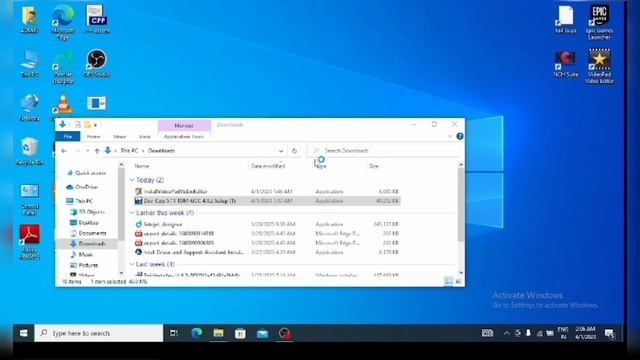Open Adobe Reader desktop shortcut
The image size is (640, 360).
click(29, 242)
